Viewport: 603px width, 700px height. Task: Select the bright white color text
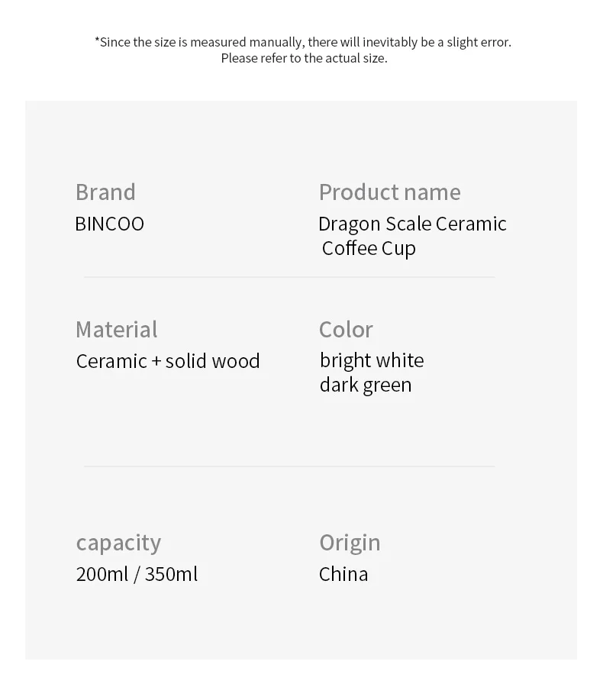pyautogui.click(x=372, y=360)
